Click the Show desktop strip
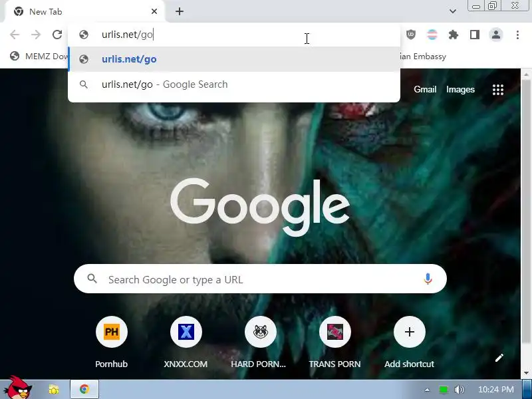Screen dimensions: 532x399 [x=527, y=390]
